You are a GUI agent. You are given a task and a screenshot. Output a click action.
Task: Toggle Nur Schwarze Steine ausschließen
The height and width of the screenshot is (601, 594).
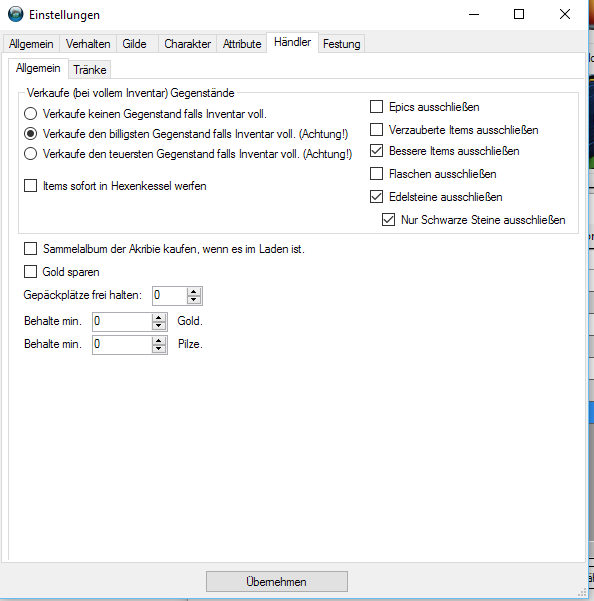pos(388,220)
